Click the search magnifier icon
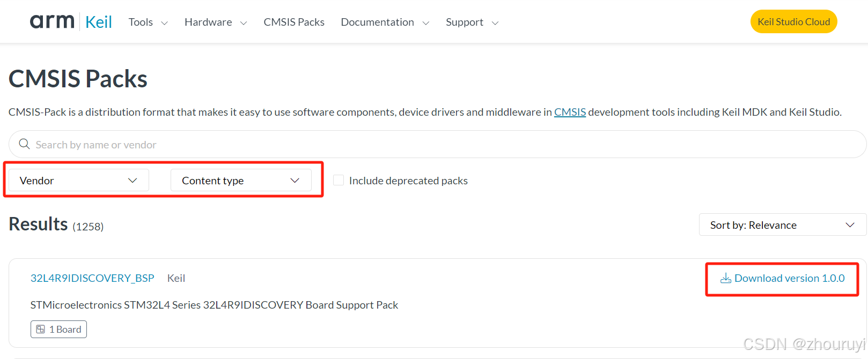The width and height of the screenshot is (868, 359). (24, 144)
